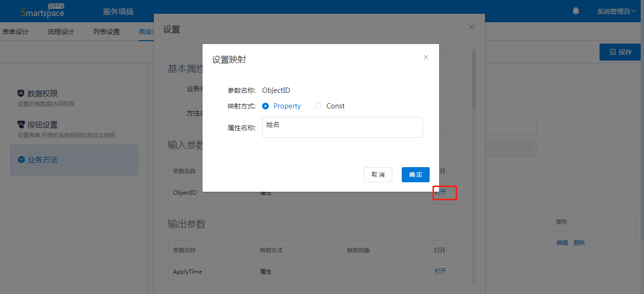The height and width of the screenshot is (294, 644).
Task: Select the Const mapping radio button
Action: coord(318,106)
